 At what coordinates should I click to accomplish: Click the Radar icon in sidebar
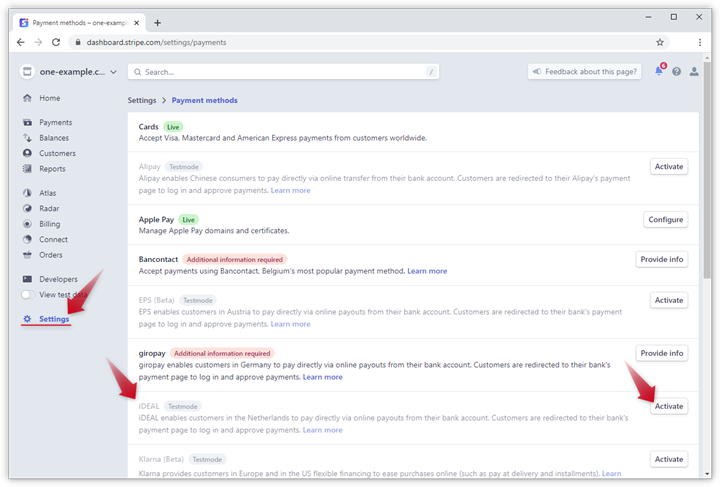(28, 208)
